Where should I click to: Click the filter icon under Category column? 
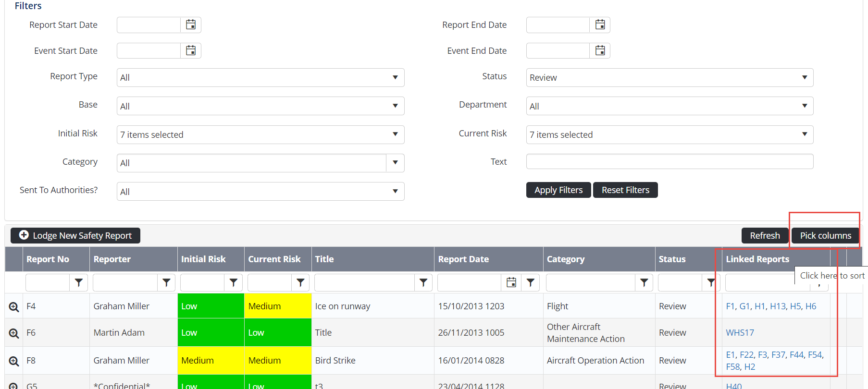[644, 283]
